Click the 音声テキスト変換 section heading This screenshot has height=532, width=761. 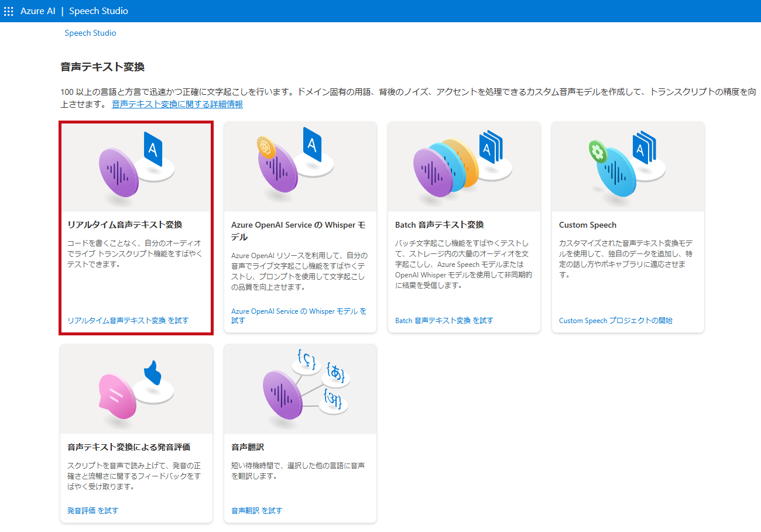click(102, 67)
